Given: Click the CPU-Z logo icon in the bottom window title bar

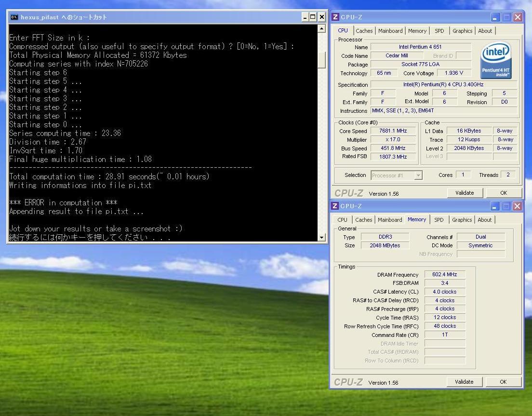Looking at the screenshot, I should click(x=335, y=206).
